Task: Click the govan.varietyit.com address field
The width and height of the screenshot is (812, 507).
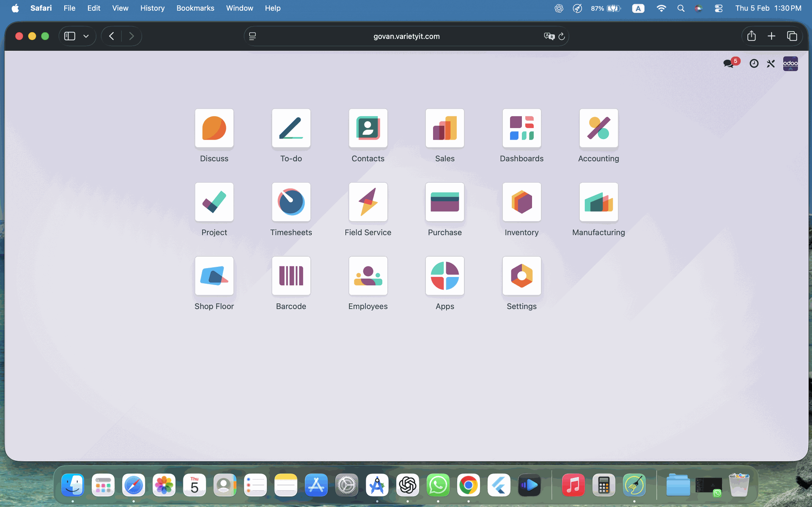Action: [406, 36]
